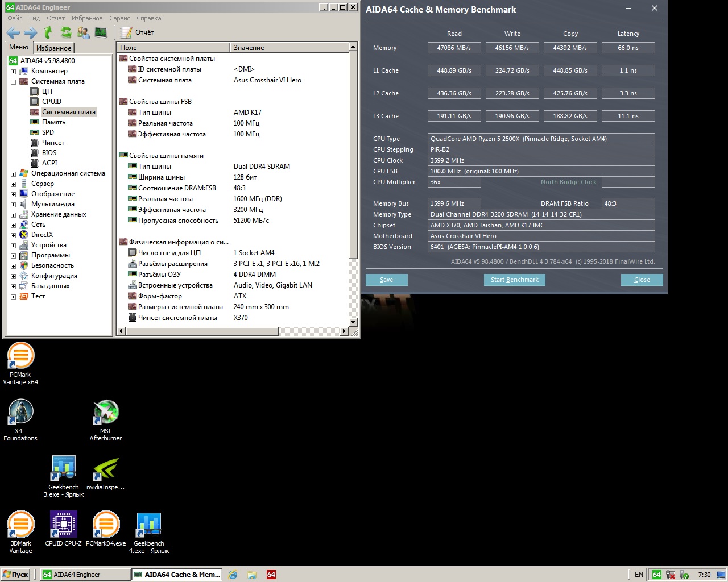Expand the DirectX tree node

13,235
